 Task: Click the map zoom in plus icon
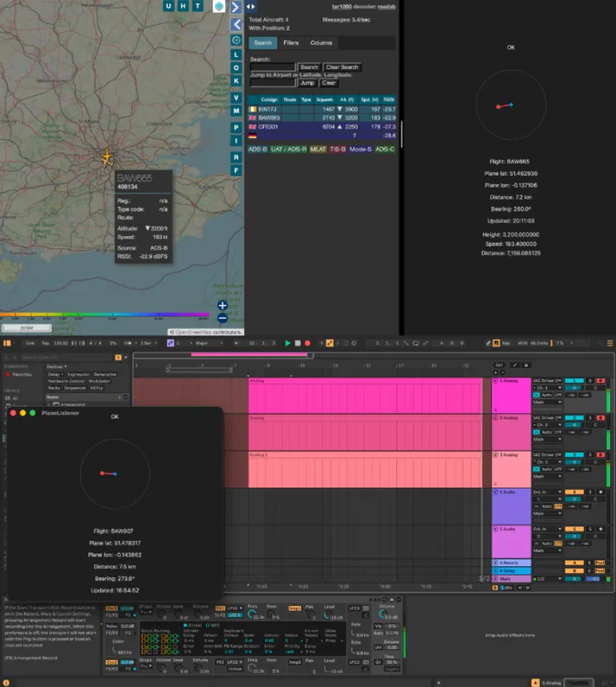pyautogui.click(x=222, y=306)
